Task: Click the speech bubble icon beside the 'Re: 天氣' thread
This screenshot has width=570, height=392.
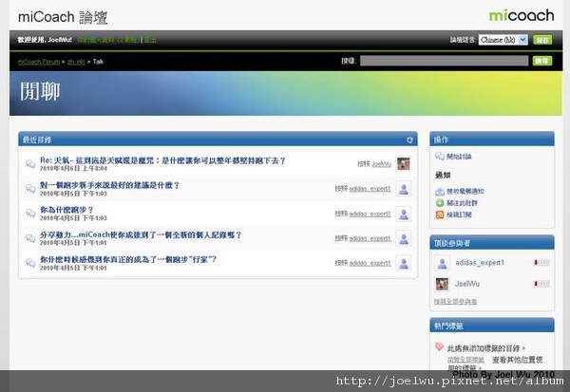Action: [x=30, y=164]
